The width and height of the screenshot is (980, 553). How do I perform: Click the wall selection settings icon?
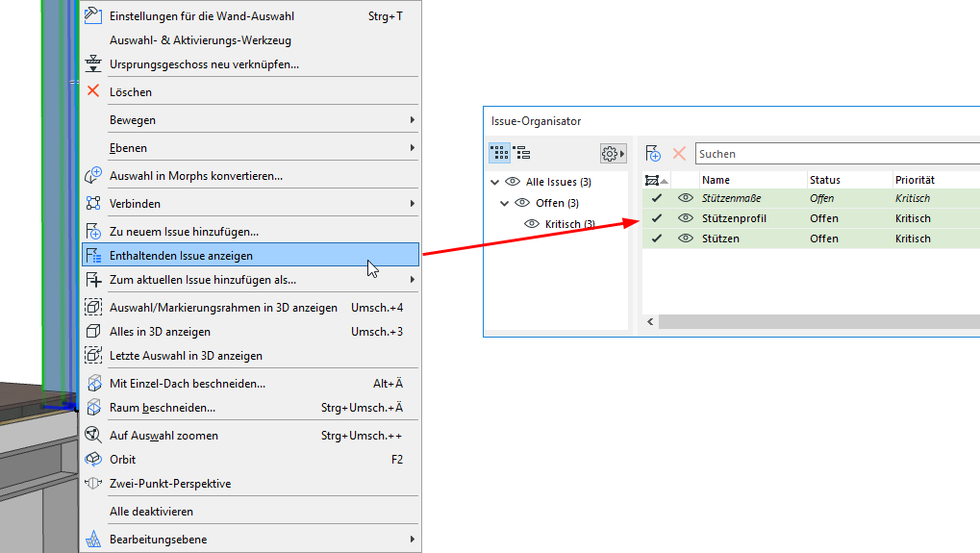click(93, 15)
